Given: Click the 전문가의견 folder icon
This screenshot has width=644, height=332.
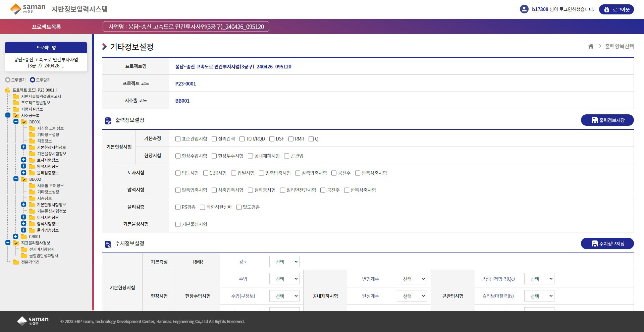Looking at the screenshot, I should [16, 262].
